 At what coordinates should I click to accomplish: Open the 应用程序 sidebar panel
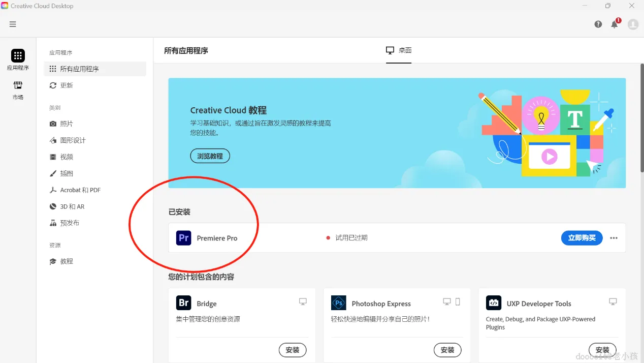click(x=18, y=58)
